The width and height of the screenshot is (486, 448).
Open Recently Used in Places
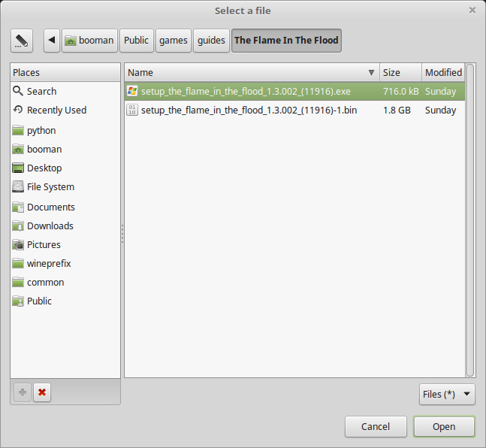point(65,110)
